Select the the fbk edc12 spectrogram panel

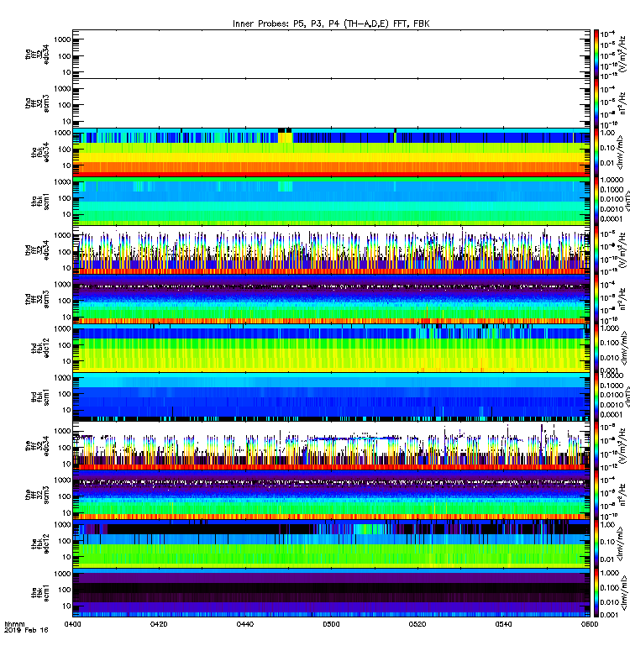(x=331, y=543)
